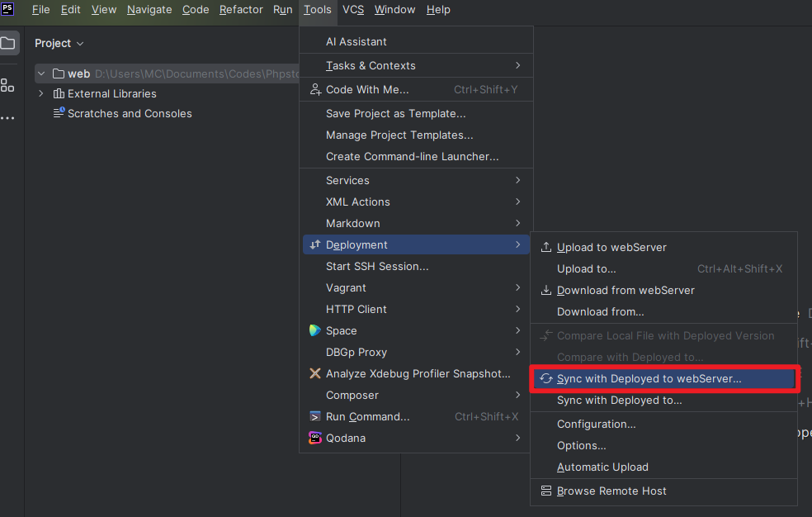Select the External Libraries tree row
Screen dimensions: 812x517
167,94
